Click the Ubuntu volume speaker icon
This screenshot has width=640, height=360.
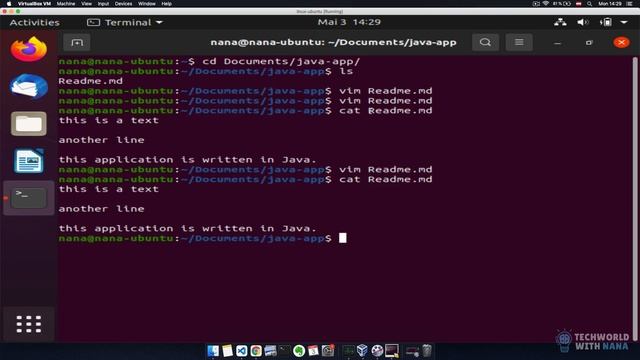pos(582,22)
